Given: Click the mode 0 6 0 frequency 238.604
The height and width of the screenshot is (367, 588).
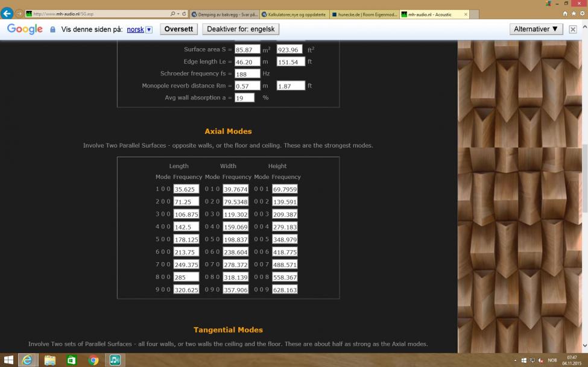Looking at the screenshot, I should click(235, 252).
